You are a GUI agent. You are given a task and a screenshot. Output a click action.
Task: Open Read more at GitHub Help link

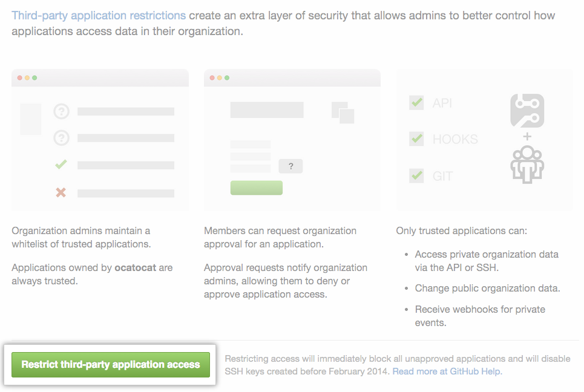(447, 371)
